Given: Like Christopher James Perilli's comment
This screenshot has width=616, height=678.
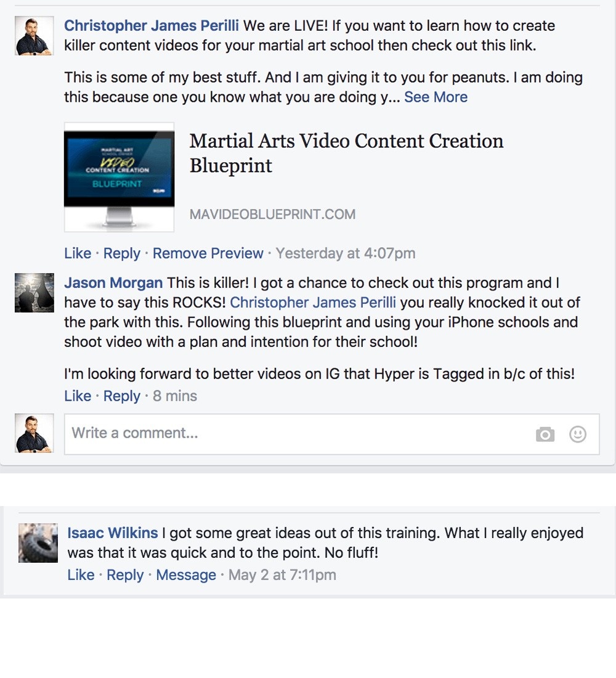Looking at the screenshot, I should pyautogui.click(x=78, y=253).
